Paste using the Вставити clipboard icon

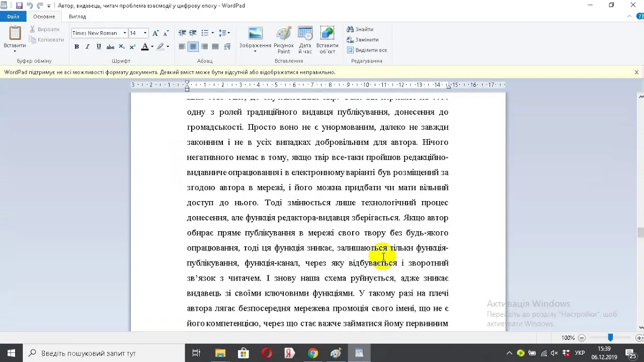15,34
